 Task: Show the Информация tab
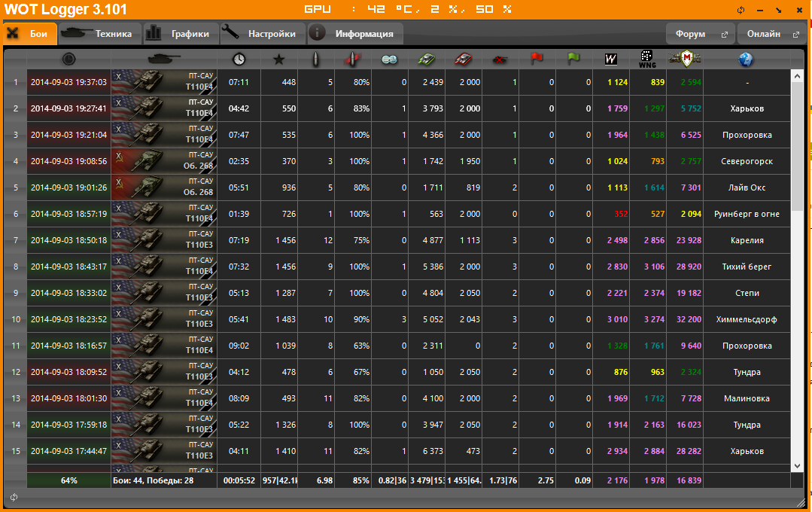pos(355,34)
